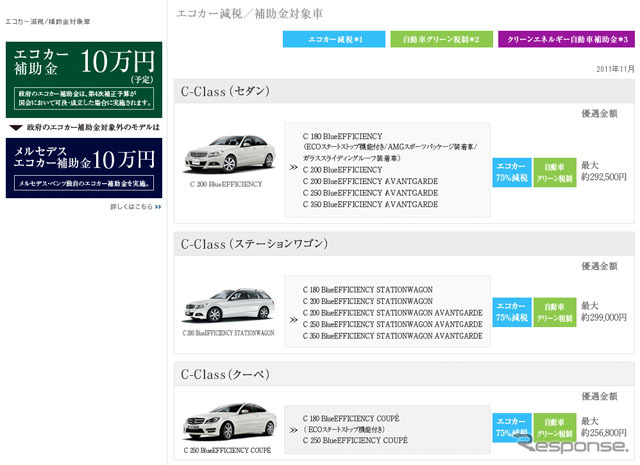Select the C-Class (セダン) section header
This screenshot has width=640, height=465.
click(x=404, y=91)
